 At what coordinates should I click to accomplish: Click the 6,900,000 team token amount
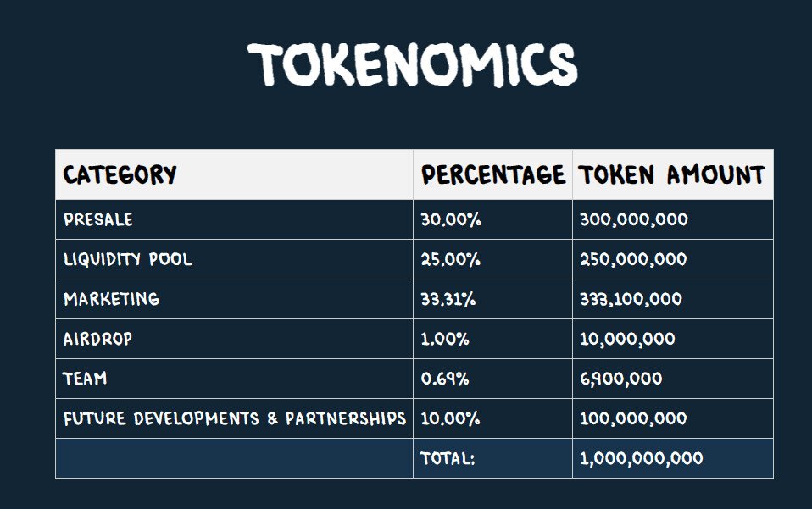pos(621,379)
